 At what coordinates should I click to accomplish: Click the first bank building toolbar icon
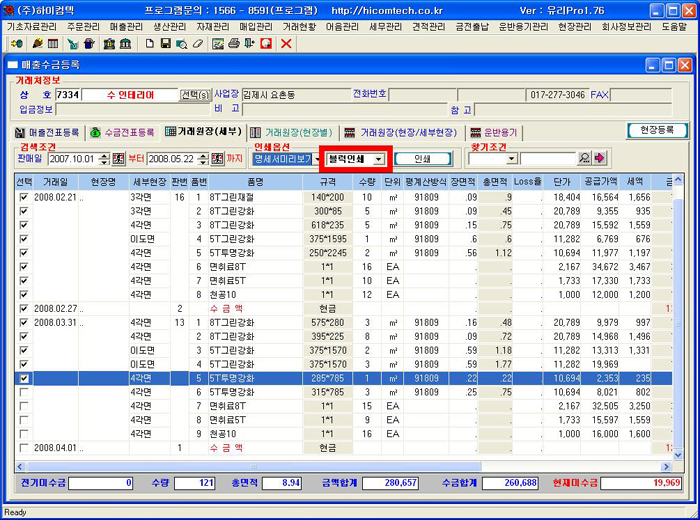(109, 44)
